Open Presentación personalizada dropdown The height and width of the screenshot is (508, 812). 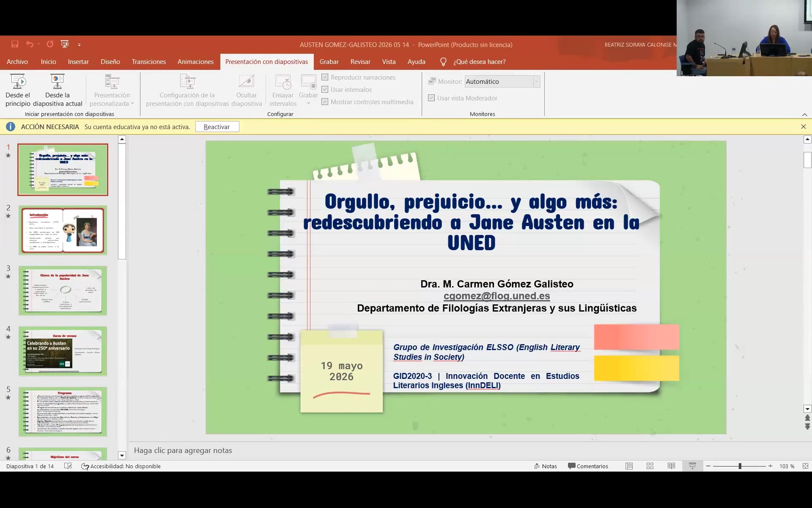tap(112, 91)
